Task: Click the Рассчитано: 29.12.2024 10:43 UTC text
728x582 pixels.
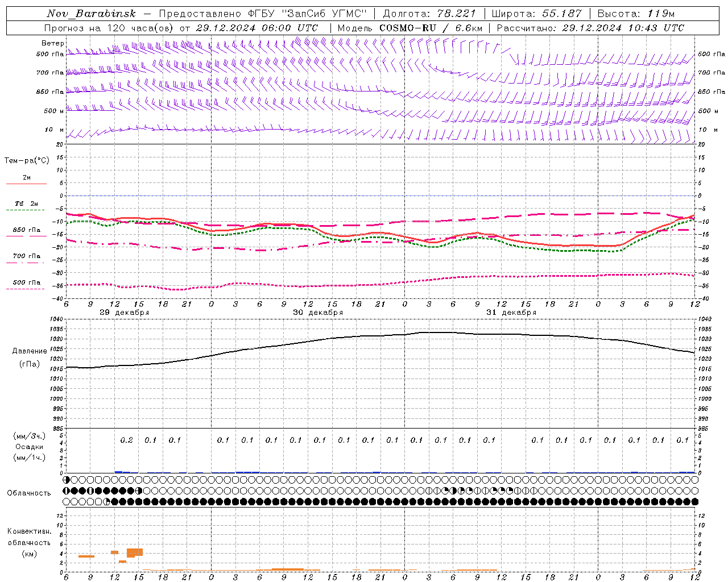Action: pyautogui.click(x=590, y=28)
